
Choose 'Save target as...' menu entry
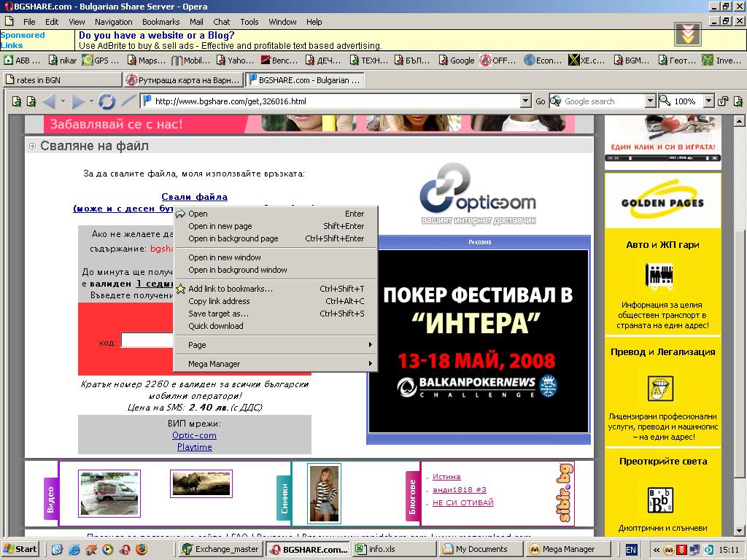tap(218, 314)
